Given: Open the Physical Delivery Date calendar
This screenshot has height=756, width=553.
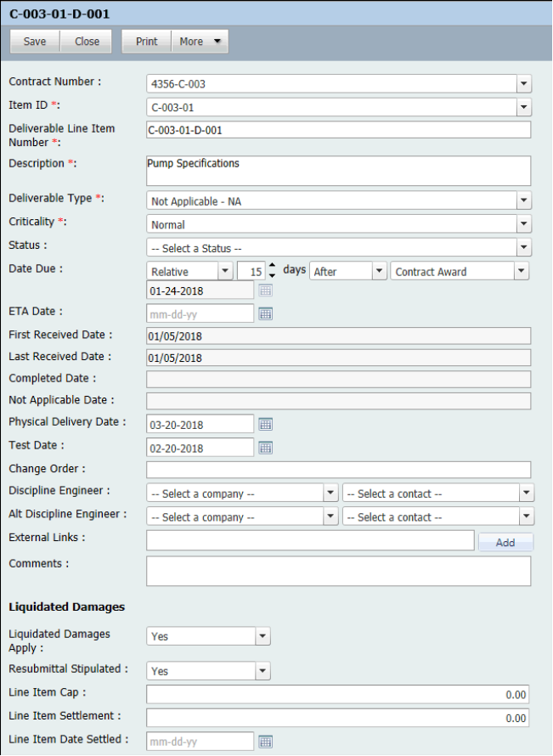Looking at the screenshot, I should [266, 424].
